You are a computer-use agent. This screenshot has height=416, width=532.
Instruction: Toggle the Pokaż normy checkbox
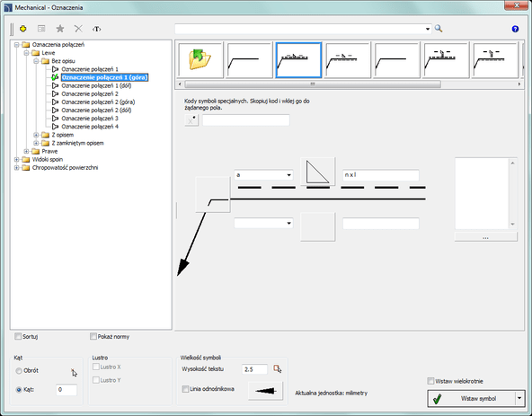point(93,337)
